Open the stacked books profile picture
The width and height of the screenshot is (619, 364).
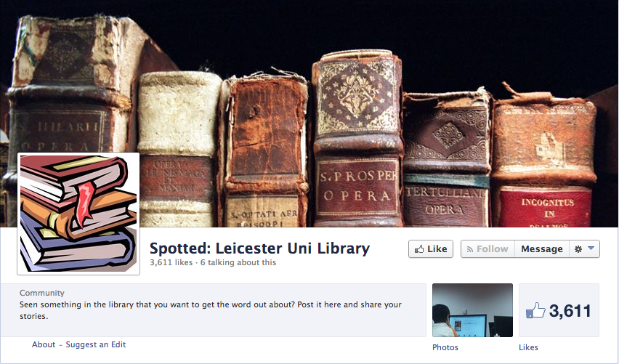tap(78, 214)
